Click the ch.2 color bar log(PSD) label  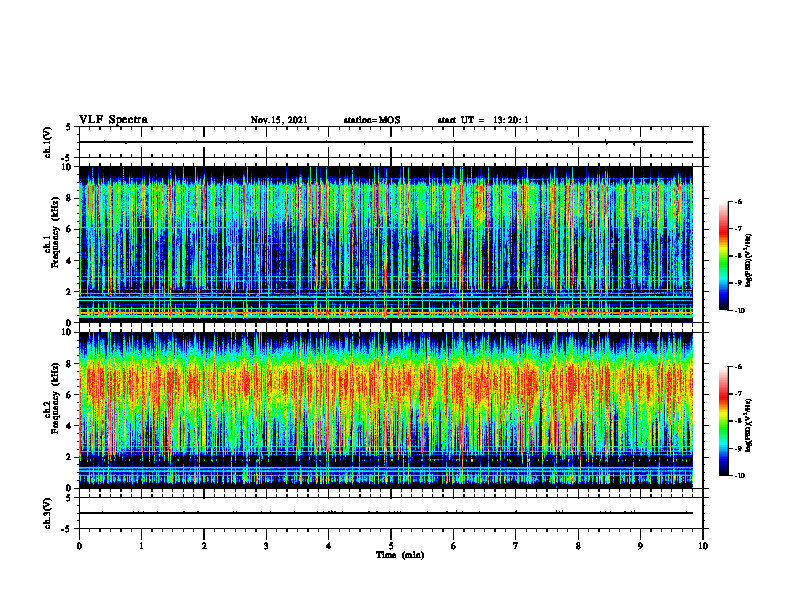click(x=749, y=425)
